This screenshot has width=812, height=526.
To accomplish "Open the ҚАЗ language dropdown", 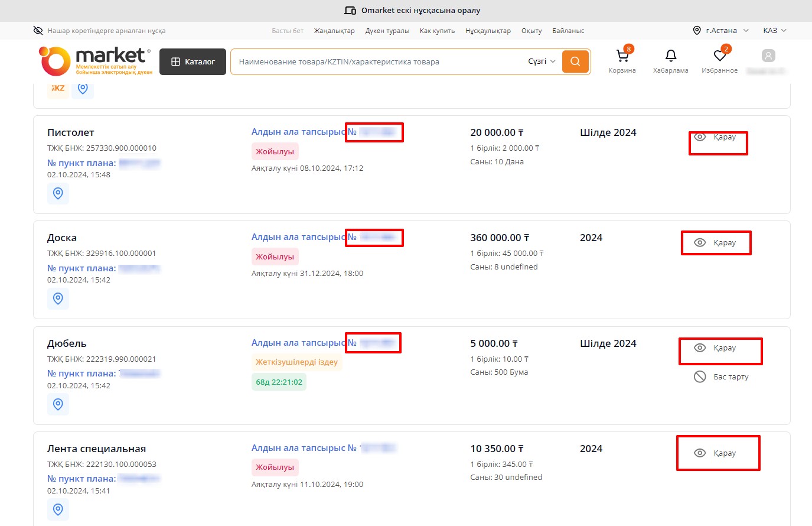I will tap(774, 31).
